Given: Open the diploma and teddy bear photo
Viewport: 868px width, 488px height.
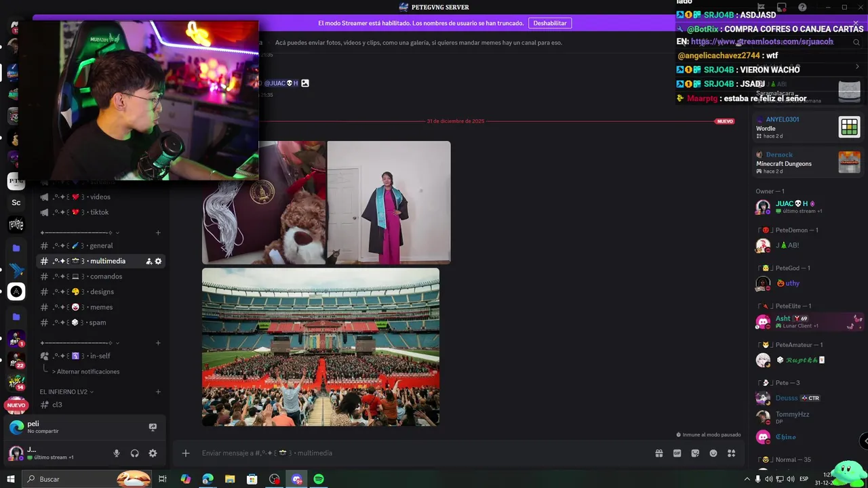Looking at the screenshot, I should 264,202.
